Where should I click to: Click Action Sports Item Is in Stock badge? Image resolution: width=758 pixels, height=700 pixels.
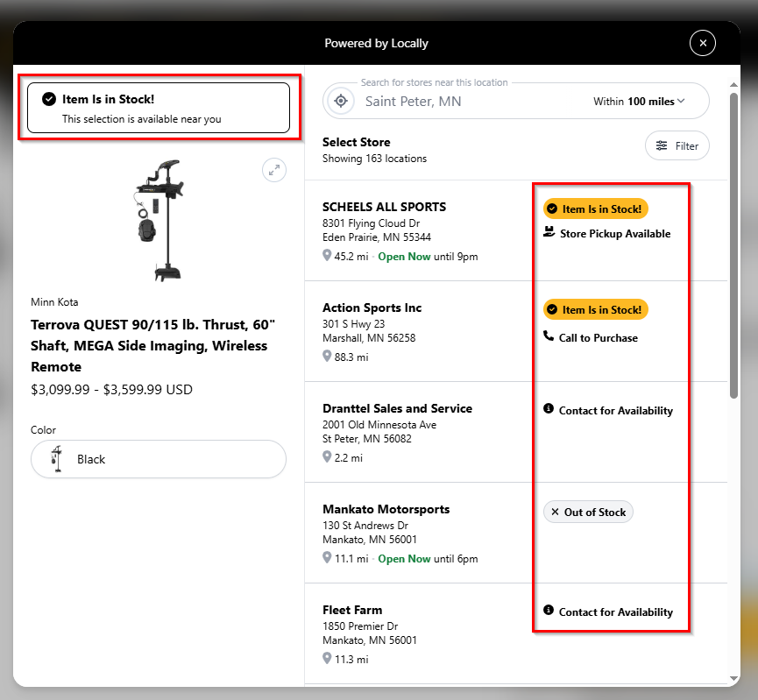pos(596,310)
